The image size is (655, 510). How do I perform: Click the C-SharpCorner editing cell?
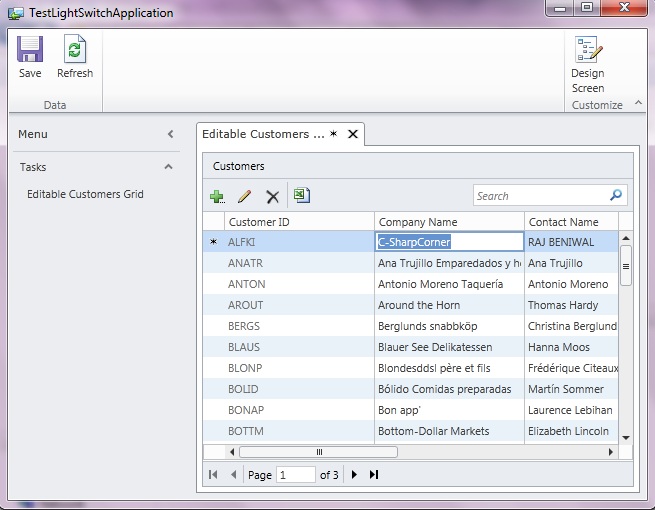[449, 242]
